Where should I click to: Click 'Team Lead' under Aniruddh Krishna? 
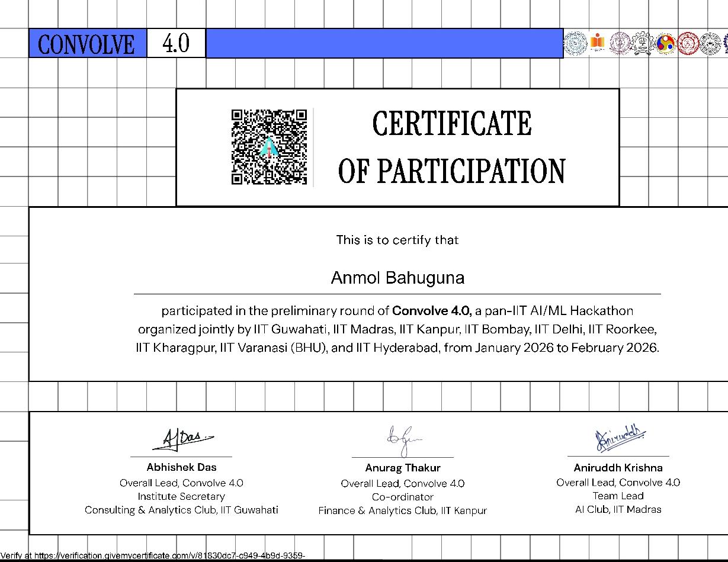[618, 496]
